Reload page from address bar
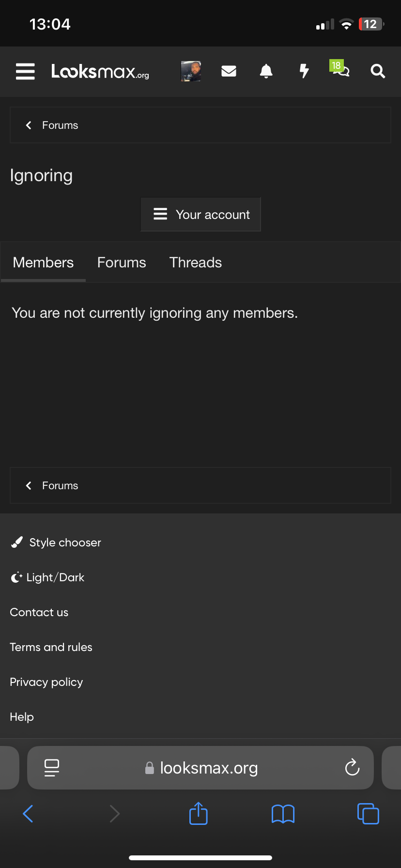Viewport: 401px width, 868px height. 352,768
